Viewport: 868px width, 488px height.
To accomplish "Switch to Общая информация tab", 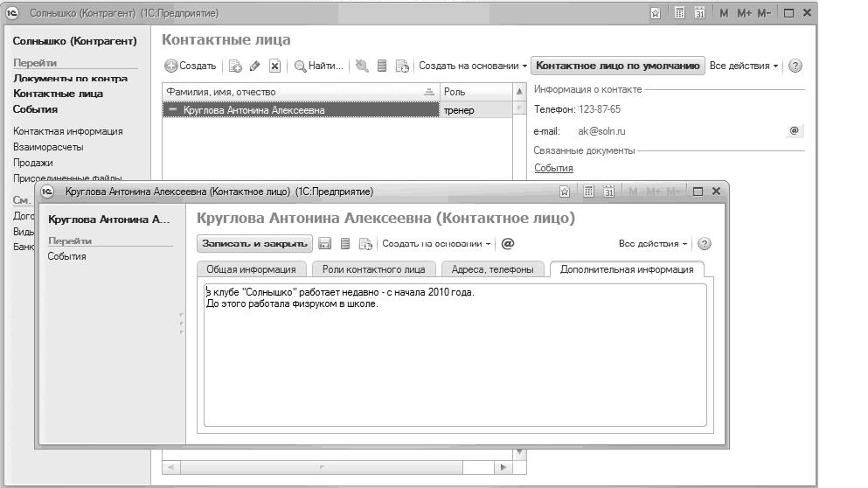I will point(252,269).
